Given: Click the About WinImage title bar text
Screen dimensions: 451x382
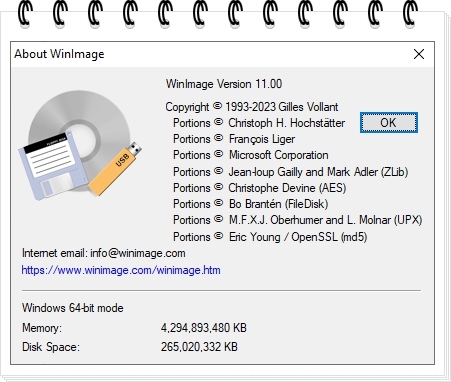Looking at the screenshot, I should pos(59,54).
